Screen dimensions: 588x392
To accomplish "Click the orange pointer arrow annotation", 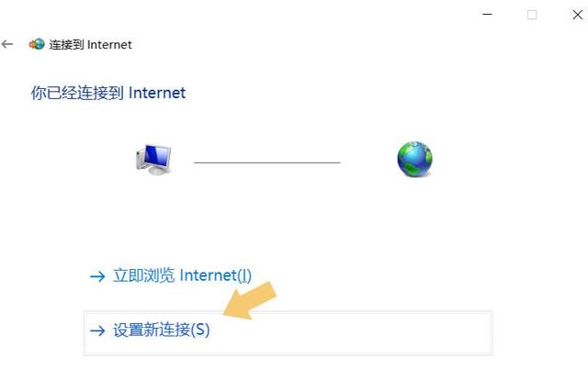I will 250,300.
